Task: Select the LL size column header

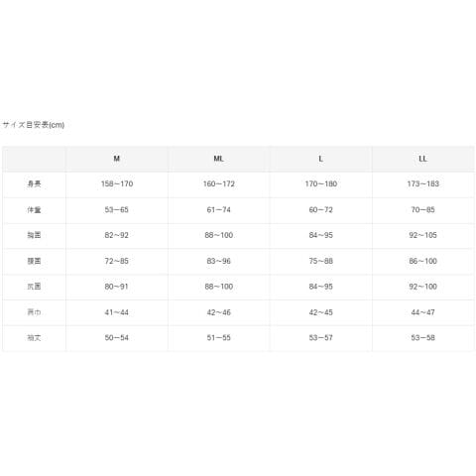Action: 422,159
